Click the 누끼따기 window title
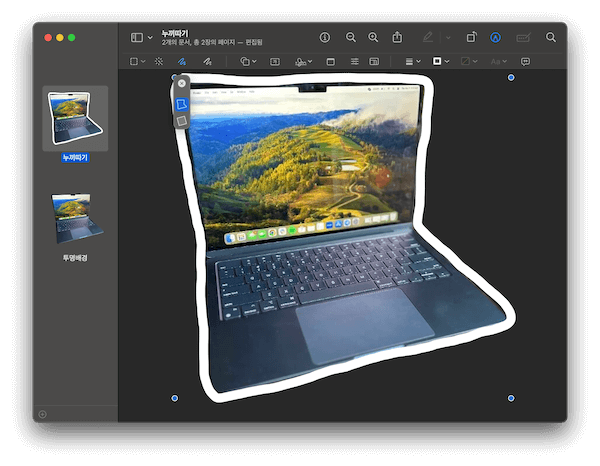 [x=174, y=34]
